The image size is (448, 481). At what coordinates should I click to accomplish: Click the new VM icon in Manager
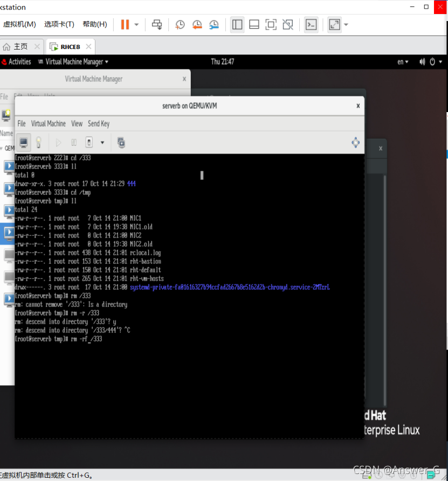6,115
